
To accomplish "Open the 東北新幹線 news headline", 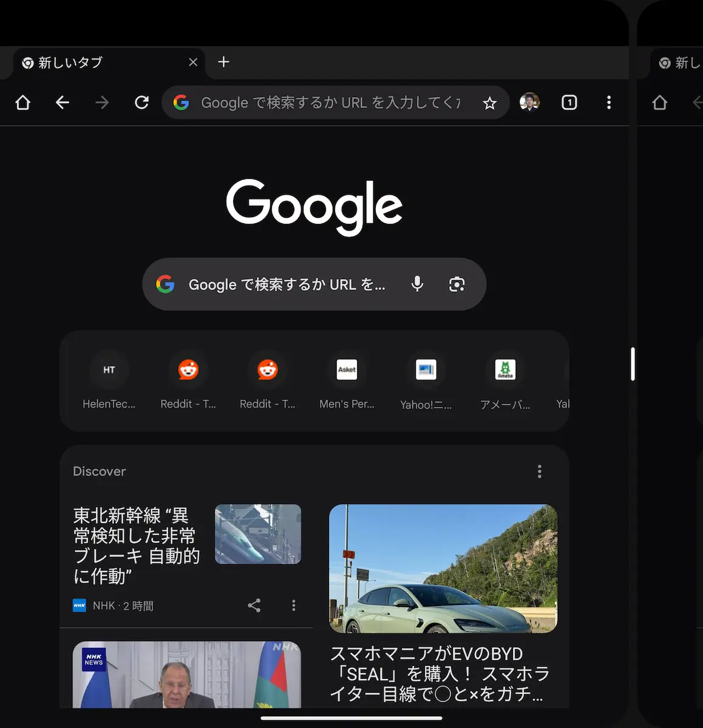I will click(x=137, y=545).
